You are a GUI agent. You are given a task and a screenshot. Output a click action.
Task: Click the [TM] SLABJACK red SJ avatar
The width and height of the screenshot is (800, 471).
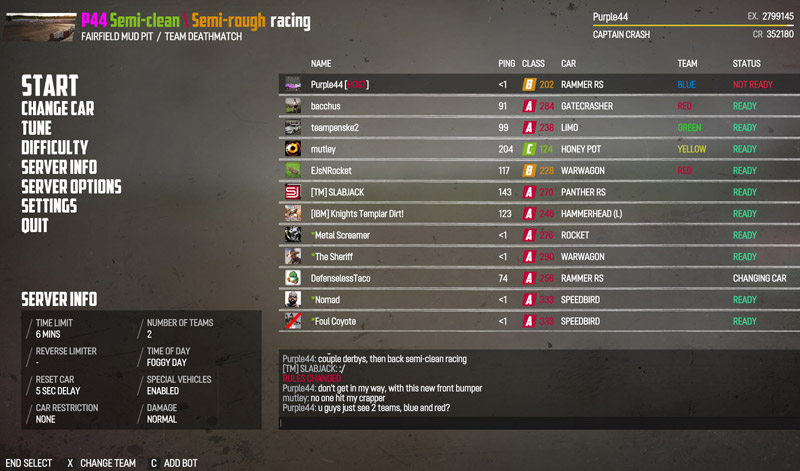click(293, 192)
